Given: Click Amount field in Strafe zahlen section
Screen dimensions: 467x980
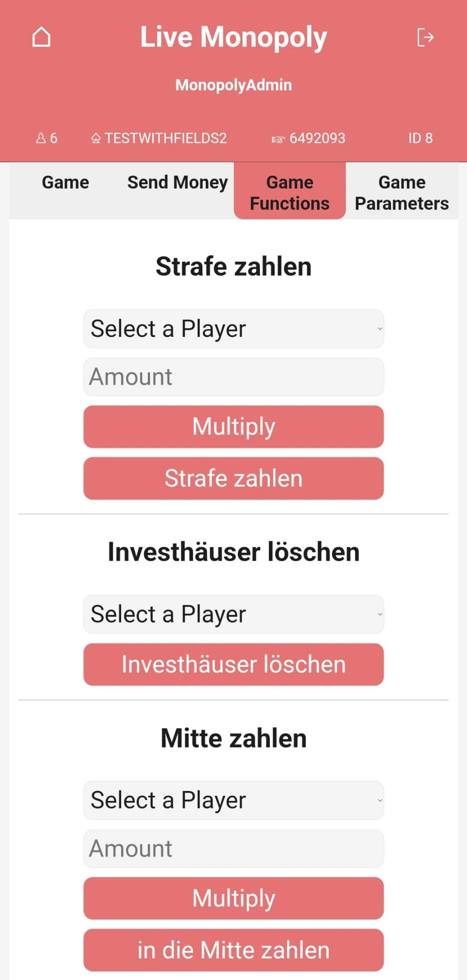Looking at the screenshot, I should 233,377.
